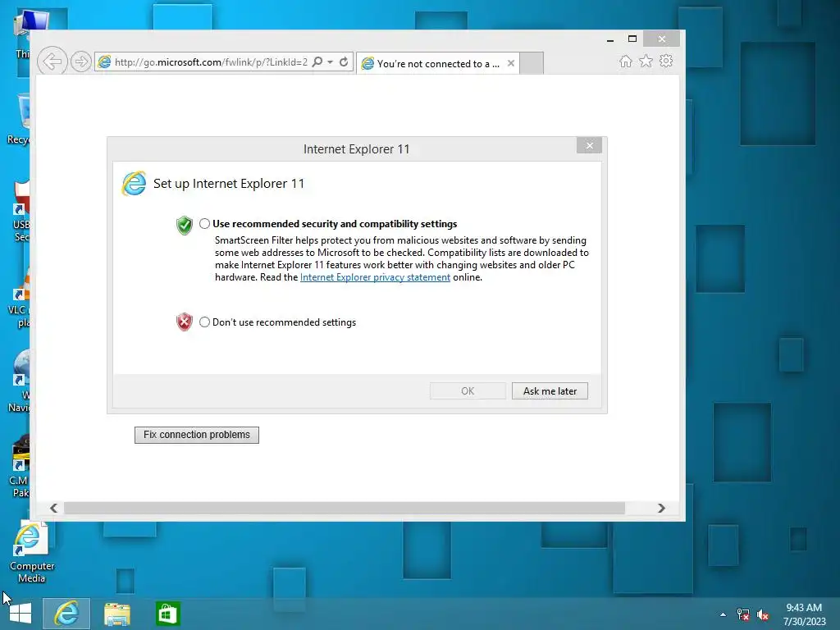The image size is (840, 630).
Task: Select the 'You're not connected' tab
Action: [x=438, y=63]
